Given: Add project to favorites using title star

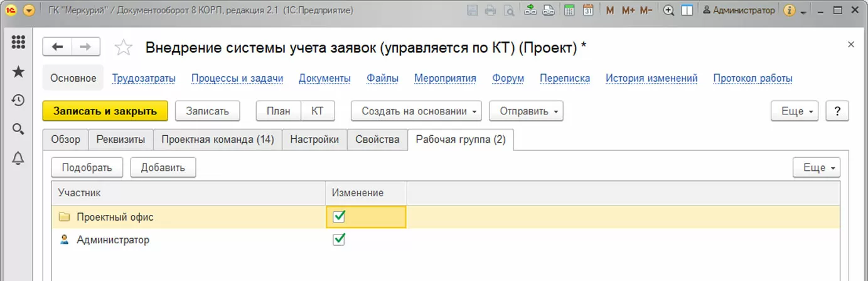Looking at the screenshot, I should [124, 47].
